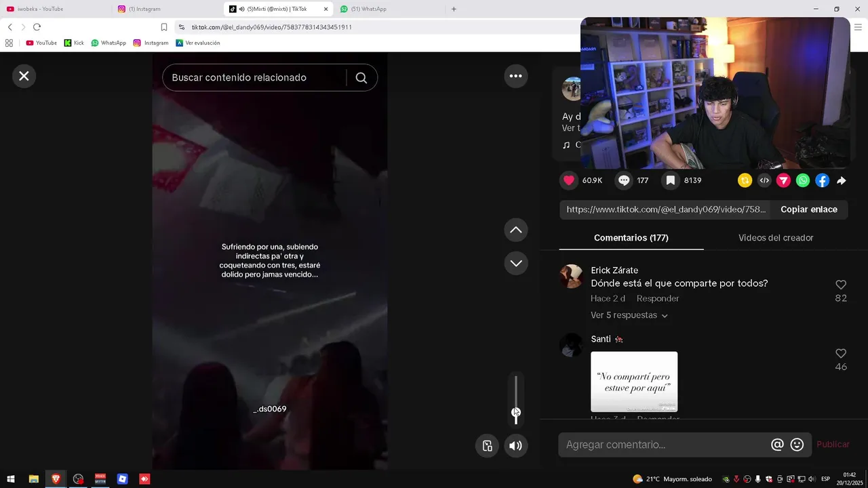This screenshot has width=868, height=488.
Task: Open File Explorer from taskbar
Action: click(33, 479)
